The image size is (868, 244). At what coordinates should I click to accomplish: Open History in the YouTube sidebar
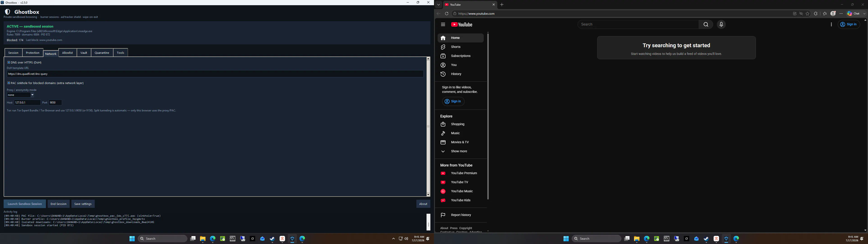click(460, 74)
